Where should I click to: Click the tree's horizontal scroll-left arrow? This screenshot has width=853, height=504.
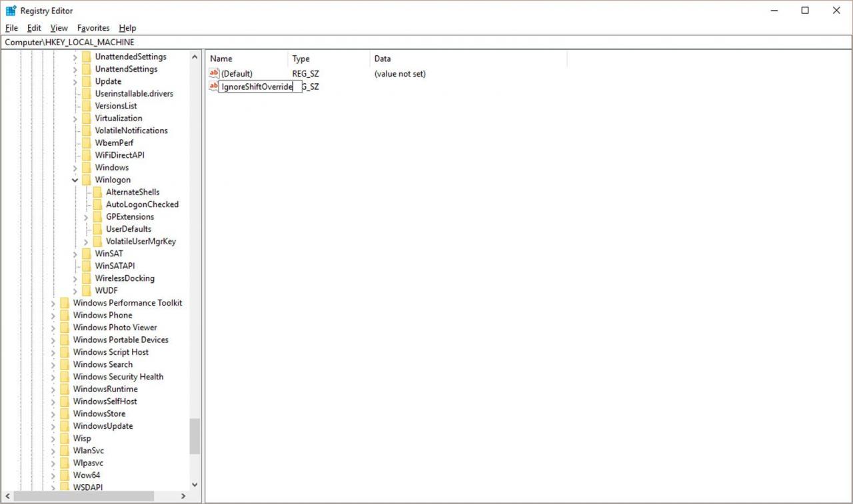coord(8,496)
